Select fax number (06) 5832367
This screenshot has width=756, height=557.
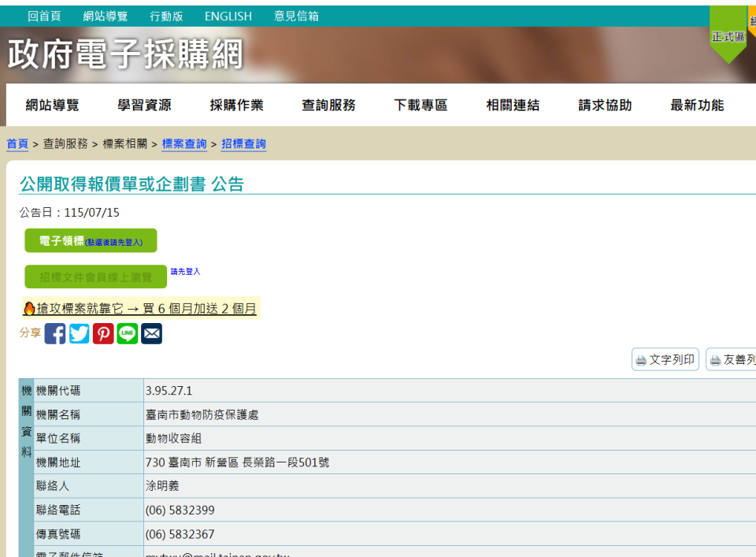180,534
